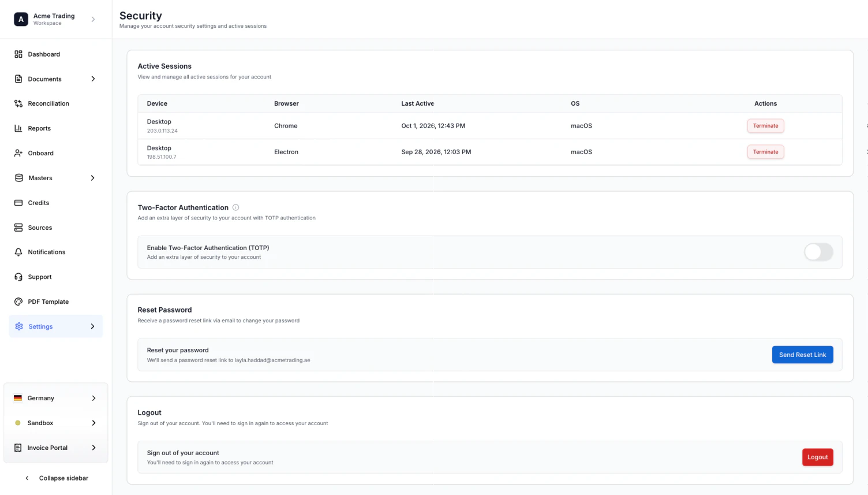Click the Sep 28, 2026, 12:03 PM timestamp

tap(436, 152)
